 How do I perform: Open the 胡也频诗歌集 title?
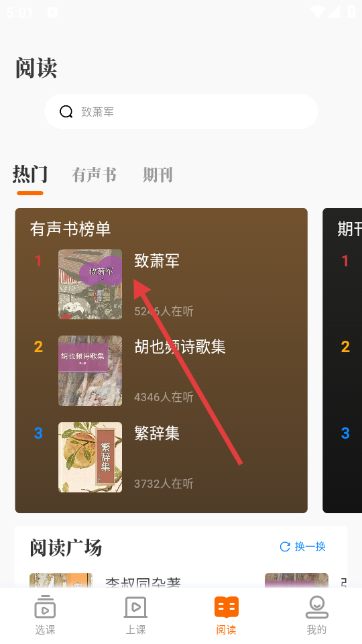[180, 347]
